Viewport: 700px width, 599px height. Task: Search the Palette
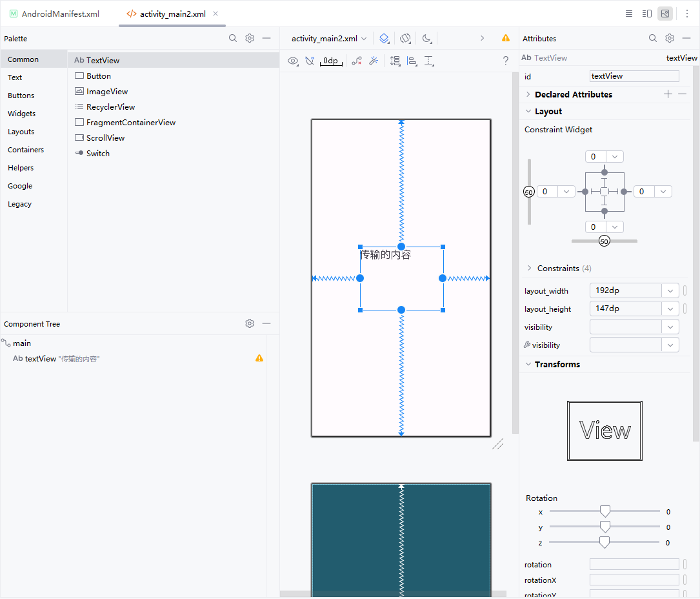pyautogui.click(x=233, y=39)
